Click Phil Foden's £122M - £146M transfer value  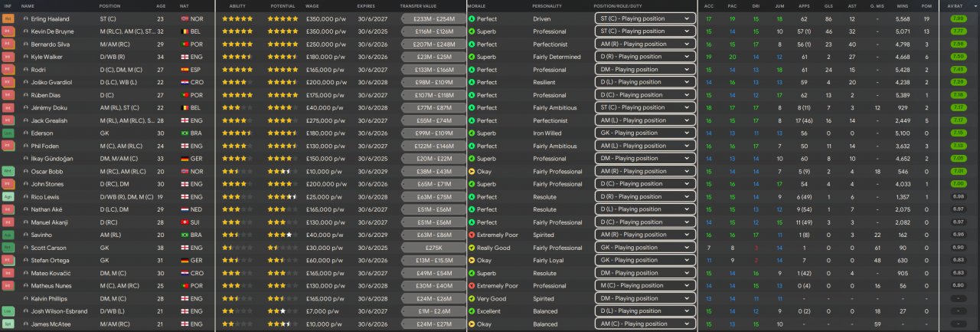point(433,146)
